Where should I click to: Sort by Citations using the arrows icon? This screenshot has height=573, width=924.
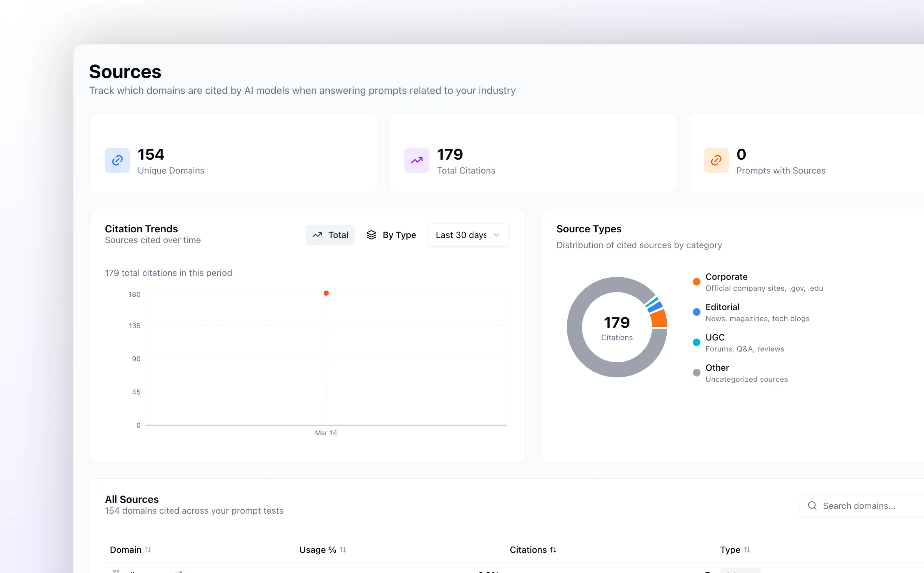tap(553, 550)
